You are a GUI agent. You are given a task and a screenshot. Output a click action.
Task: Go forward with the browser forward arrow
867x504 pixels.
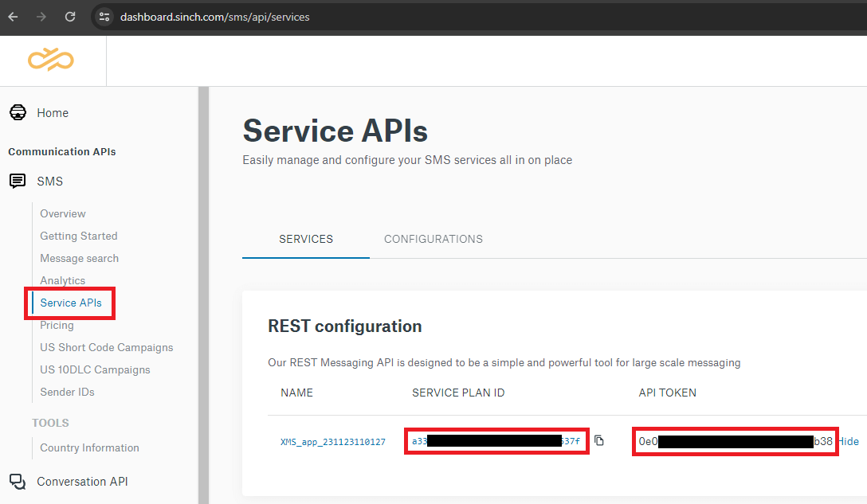coord(41,18)
